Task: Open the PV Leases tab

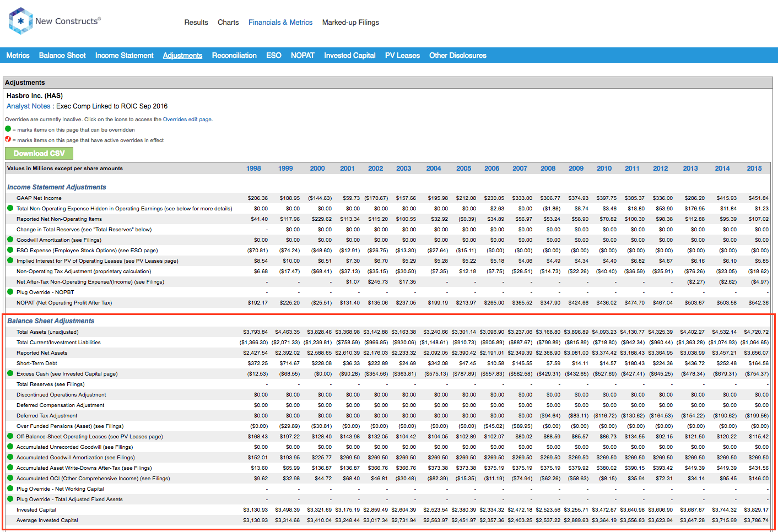Action: [x=402, y=56]
